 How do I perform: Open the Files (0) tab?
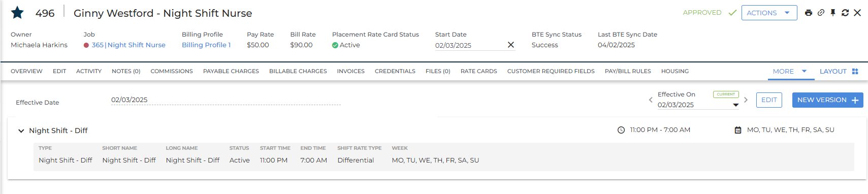(438, 72)
